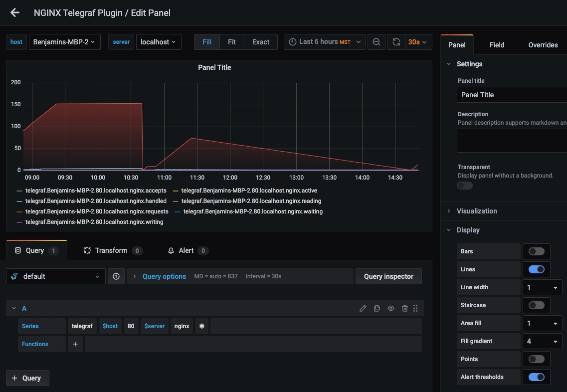Edit query A with the pencil icon
This screenshot has width=567, height=392.
click(363, 308)
